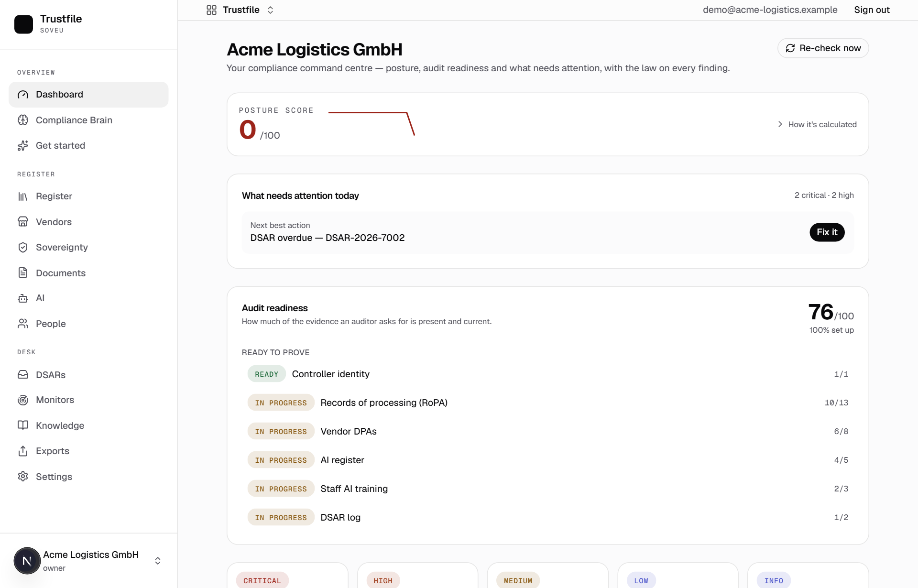Open the Vendors page
The image size is (918, 588).
click(x=88, y=222)
